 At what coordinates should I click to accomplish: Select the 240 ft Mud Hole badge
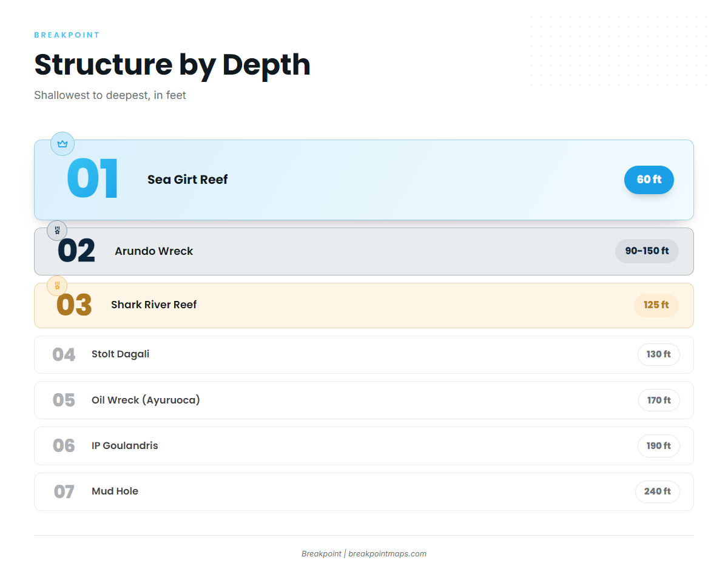point(658,491)
